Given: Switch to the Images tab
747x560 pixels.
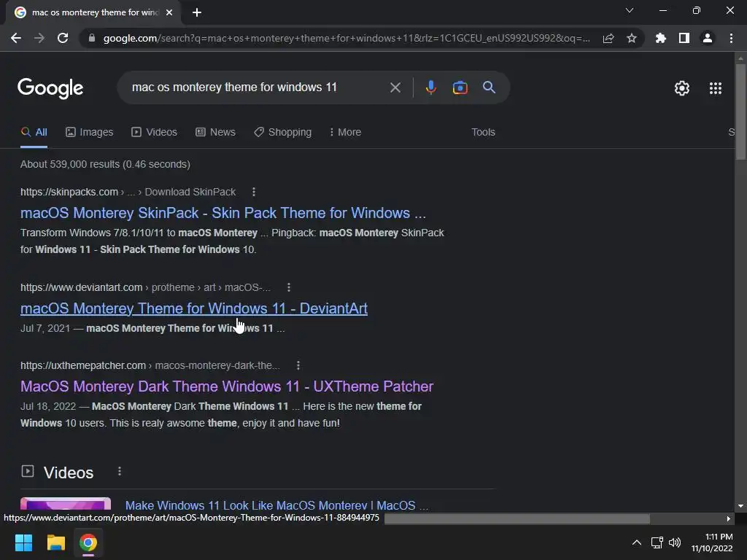Looking at the screenshot, I should tap(90, 133).
